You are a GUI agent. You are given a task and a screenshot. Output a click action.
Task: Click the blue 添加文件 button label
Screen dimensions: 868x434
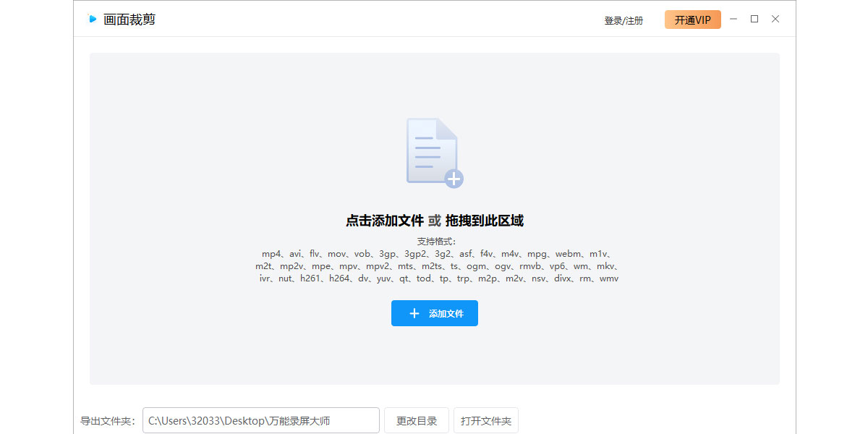(446, 313)
